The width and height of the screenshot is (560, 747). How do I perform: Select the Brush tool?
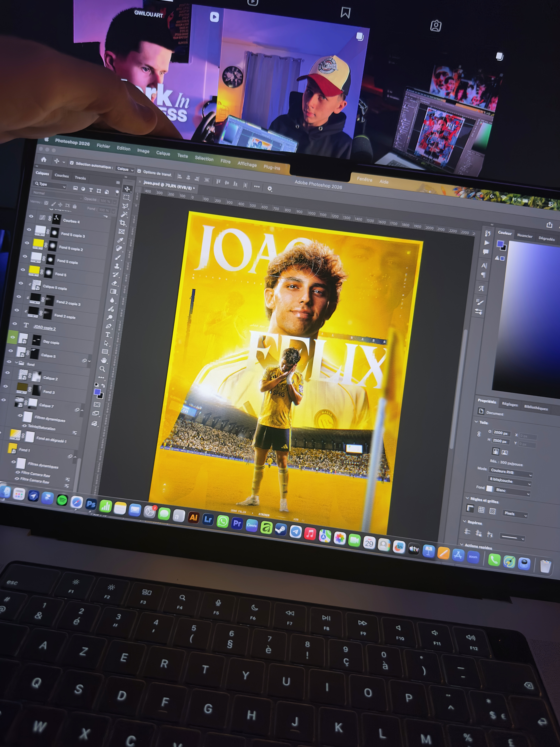click(x=118, y=257)
